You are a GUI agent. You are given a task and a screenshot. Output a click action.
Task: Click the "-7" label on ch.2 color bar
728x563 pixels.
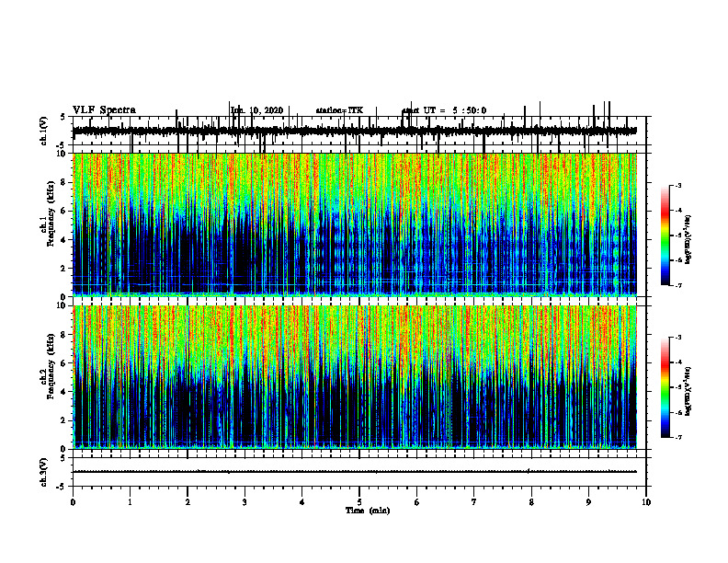677,437
